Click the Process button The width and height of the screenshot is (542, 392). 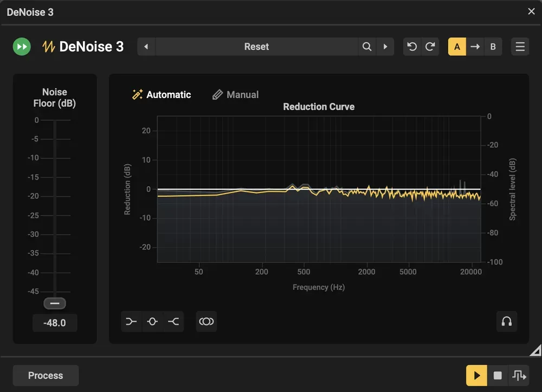click(46, 375)
